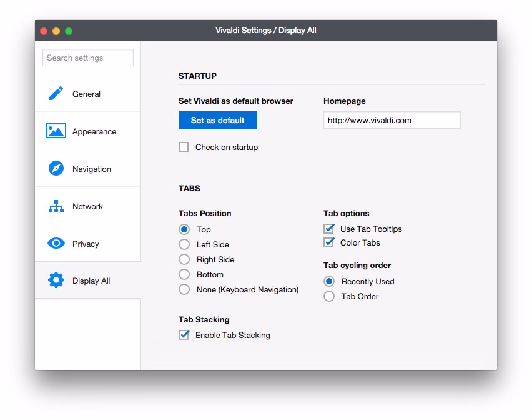
Task: Switch tab cycling to Tab Order
Action: (329, 296)
